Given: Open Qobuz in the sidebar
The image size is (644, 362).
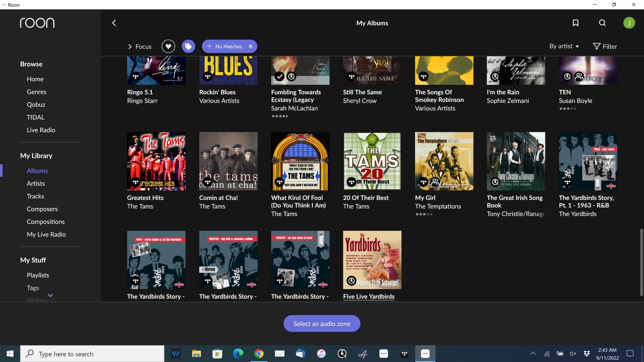Looking at the screenshot, I should coord(36,105).
